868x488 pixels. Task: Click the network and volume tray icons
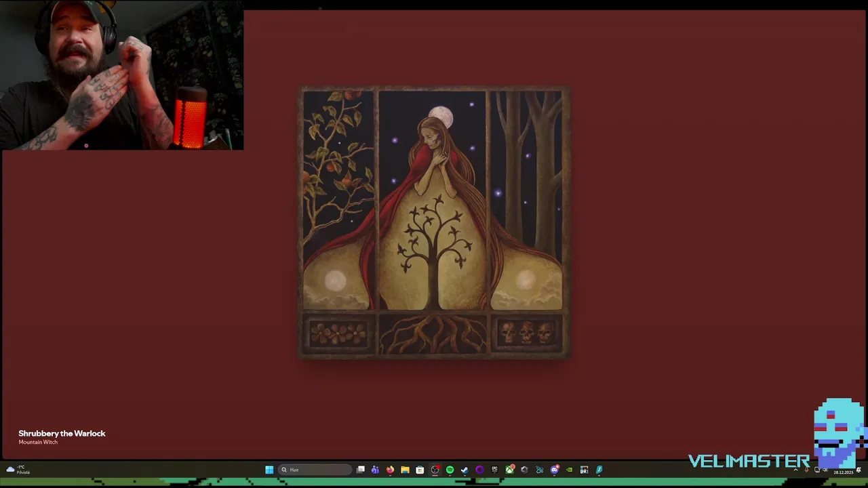pos(821,470)
